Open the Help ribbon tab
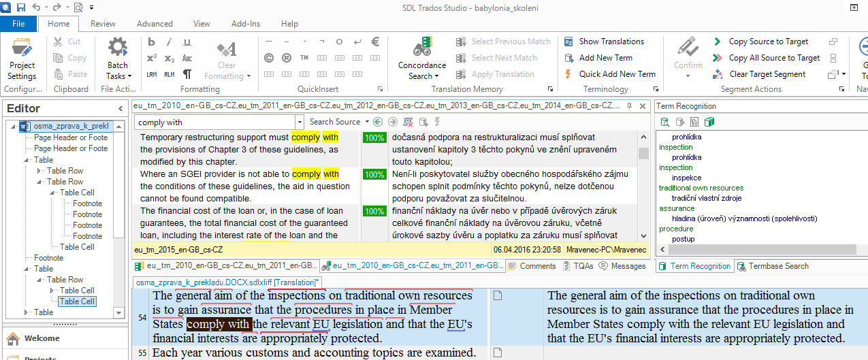 tap(289, 24)
